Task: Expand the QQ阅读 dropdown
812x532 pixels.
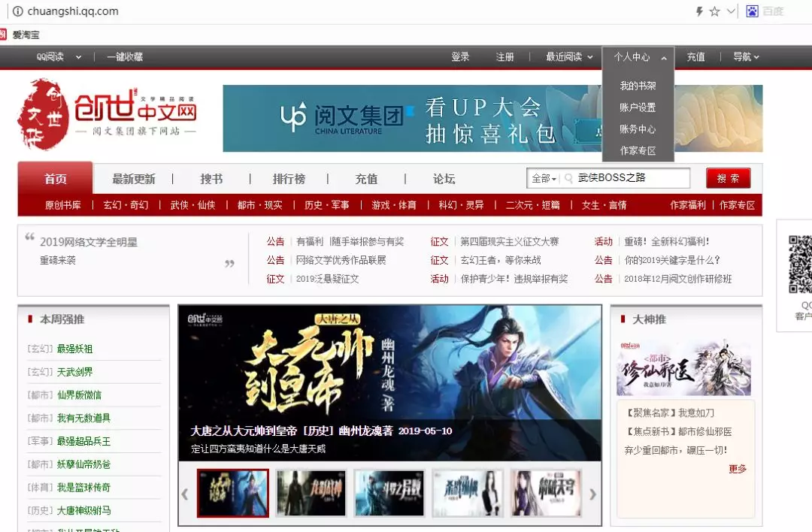Action: [x=59, y=57]
